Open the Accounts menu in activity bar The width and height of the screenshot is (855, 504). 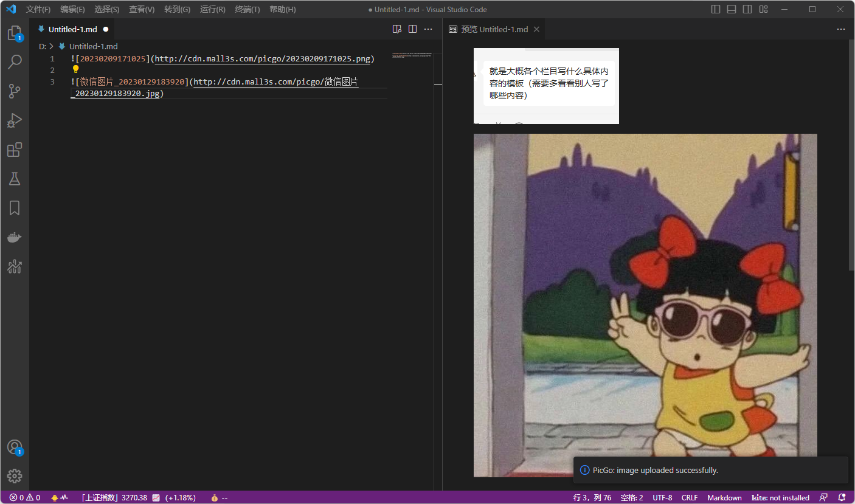[15, 447]
